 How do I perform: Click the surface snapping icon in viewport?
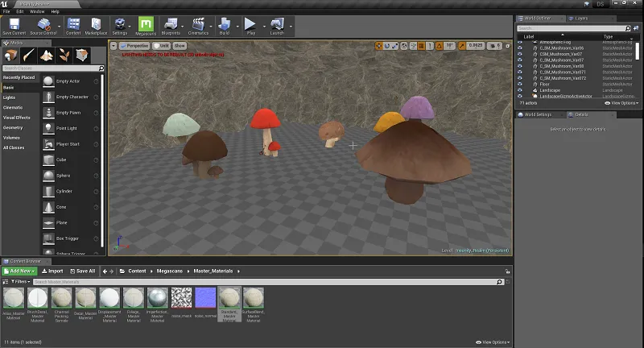pos(413,46)
